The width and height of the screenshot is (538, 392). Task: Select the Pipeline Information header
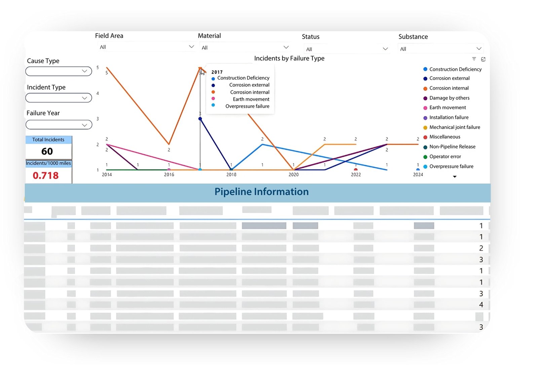tap(261, 192)
